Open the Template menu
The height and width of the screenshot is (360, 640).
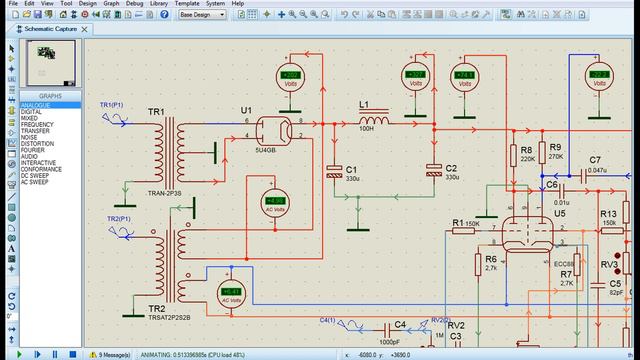[x=187, y=3]
